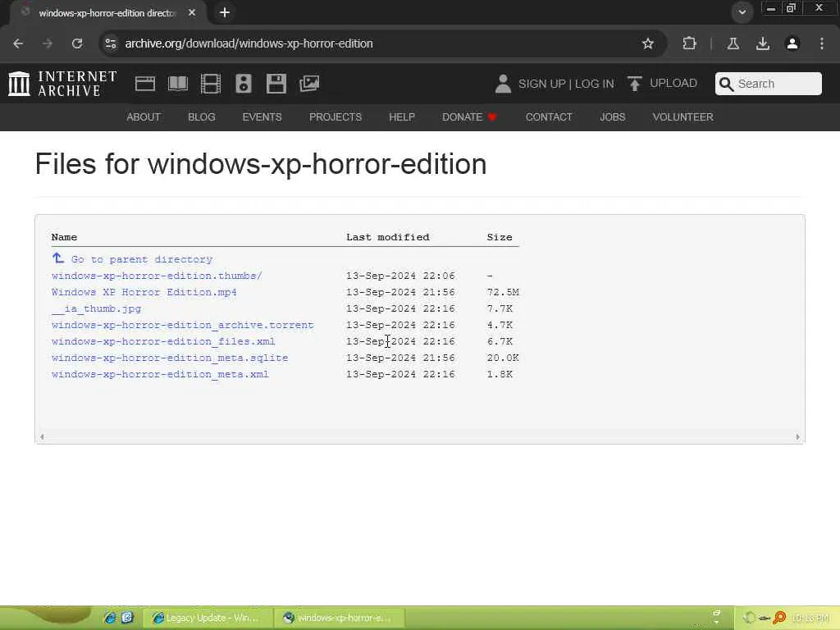This screenshot has width=840, height=630.
Task: Open __ia_thumb.jpg file
Action: 97,308
